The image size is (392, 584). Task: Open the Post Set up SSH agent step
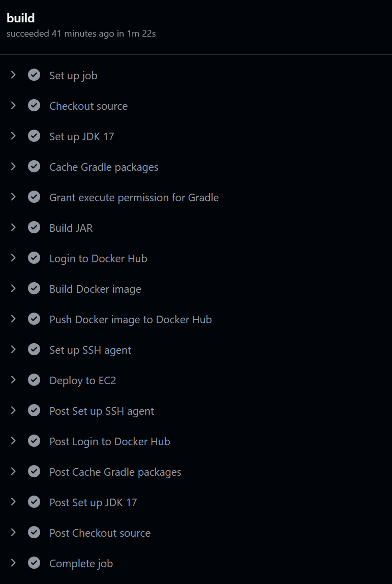pos(102,411)
